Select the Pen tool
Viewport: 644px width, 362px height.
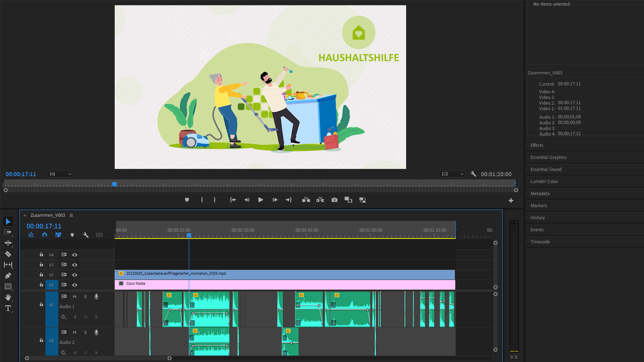tap(8, 276)
